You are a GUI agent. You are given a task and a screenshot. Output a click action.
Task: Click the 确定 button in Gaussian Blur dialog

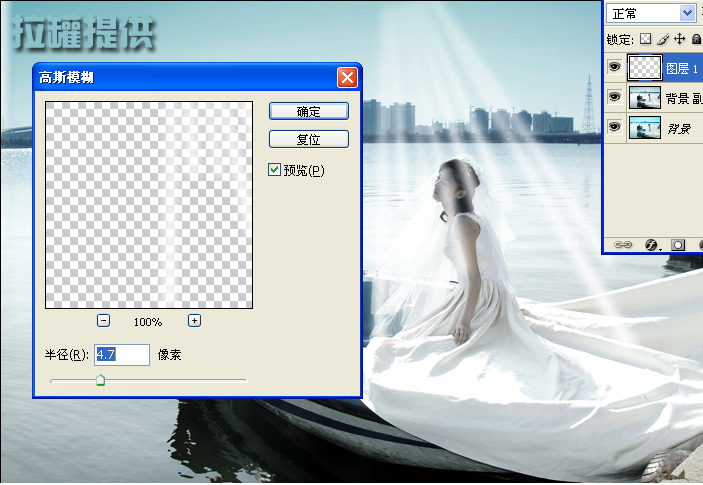308,111
